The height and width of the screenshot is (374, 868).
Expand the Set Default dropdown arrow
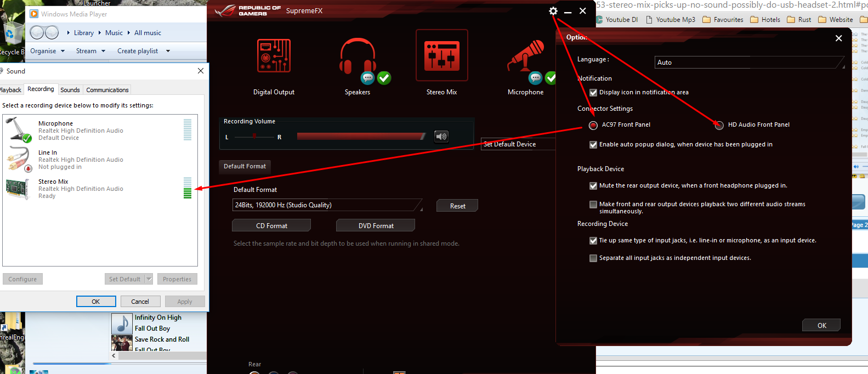[149, 279]
